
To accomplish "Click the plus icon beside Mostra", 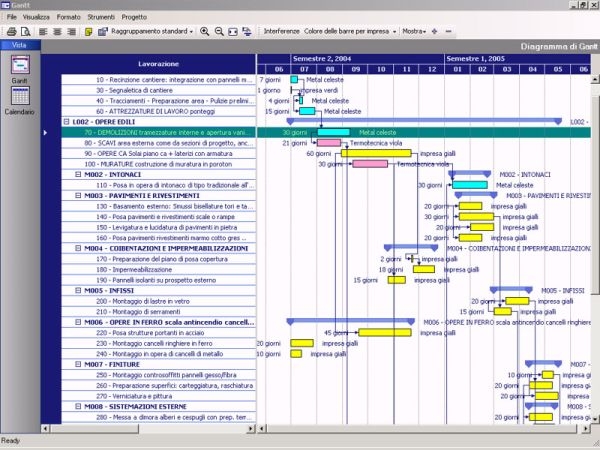I will pos(434,32).
